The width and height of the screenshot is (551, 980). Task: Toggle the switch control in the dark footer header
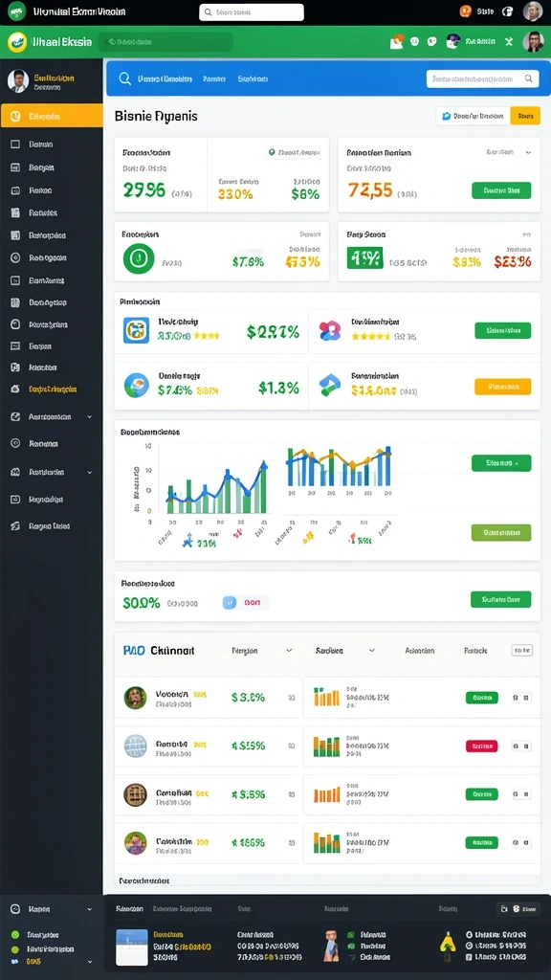(517, 909)
